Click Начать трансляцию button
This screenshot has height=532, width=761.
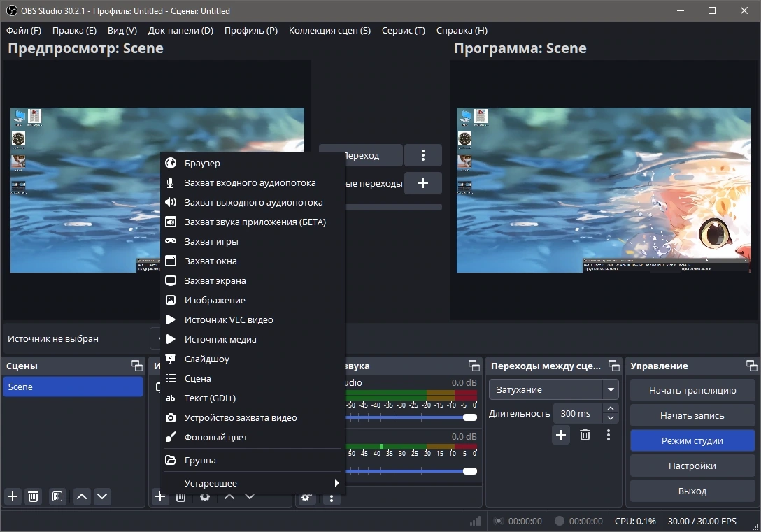pyautogui.click(x=692, y=390)
